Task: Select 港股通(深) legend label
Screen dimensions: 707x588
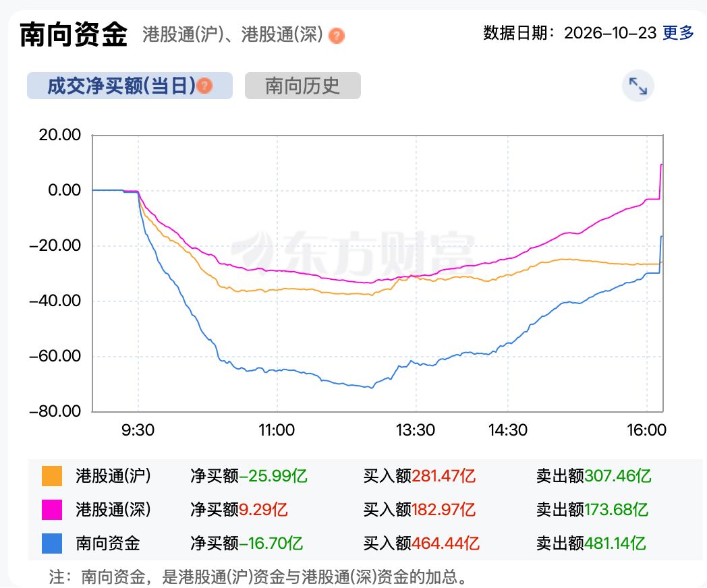Action: pos(113,510)
